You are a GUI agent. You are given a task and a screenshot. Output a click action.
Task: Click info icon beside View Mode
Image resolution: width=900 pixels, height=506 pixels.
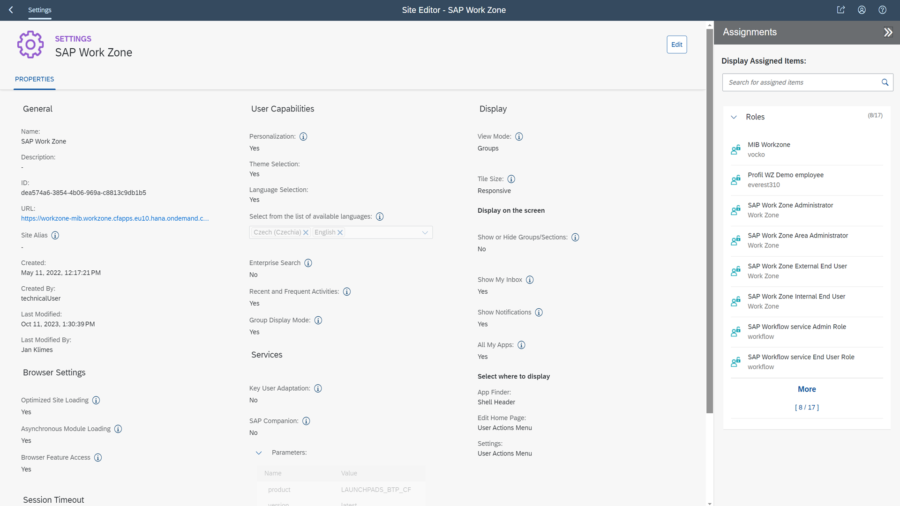point(519,136)
